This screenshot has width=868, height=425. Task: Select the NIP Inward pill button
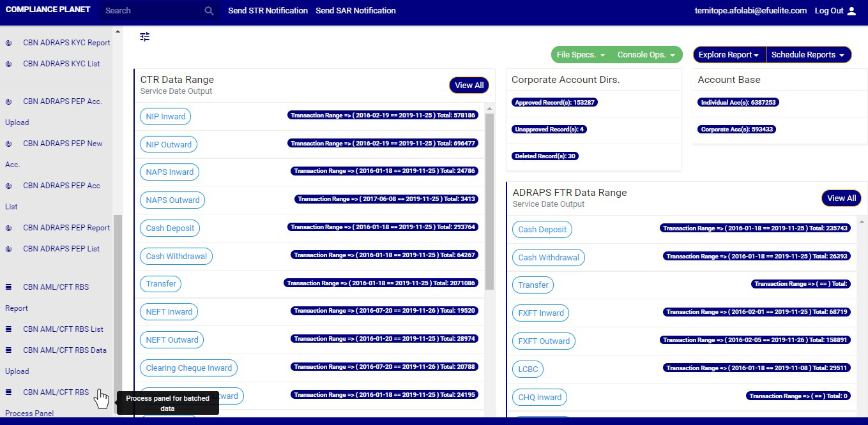(x=165, y=117)
